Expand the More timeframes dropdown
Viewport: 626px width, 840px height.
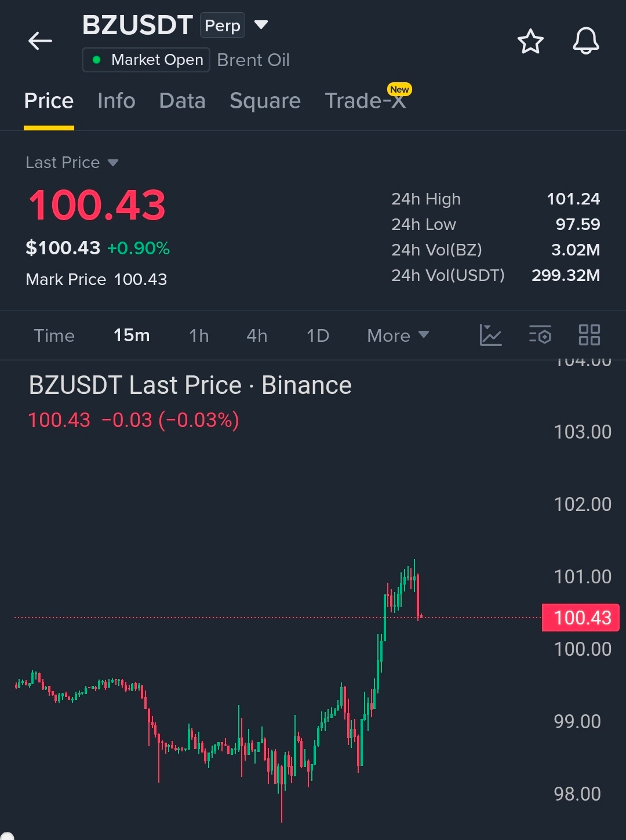tap(398, 335)
